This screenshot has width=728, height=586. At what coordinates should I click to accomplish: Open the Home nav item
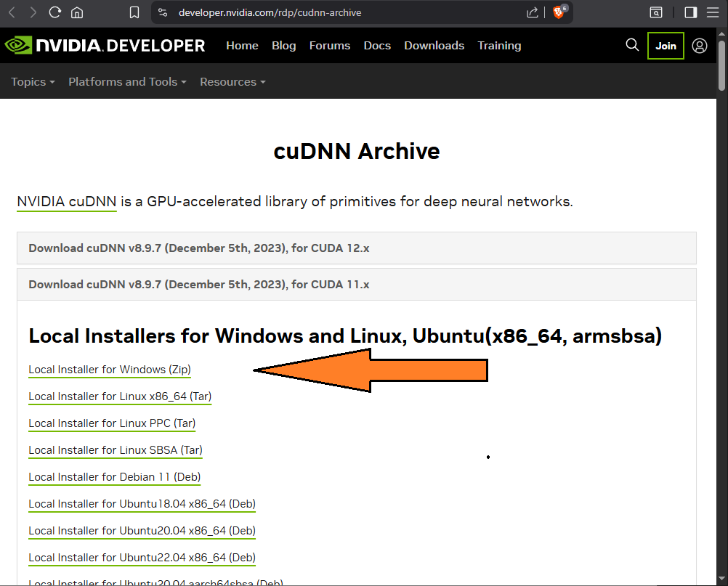(x=242, y=46)
